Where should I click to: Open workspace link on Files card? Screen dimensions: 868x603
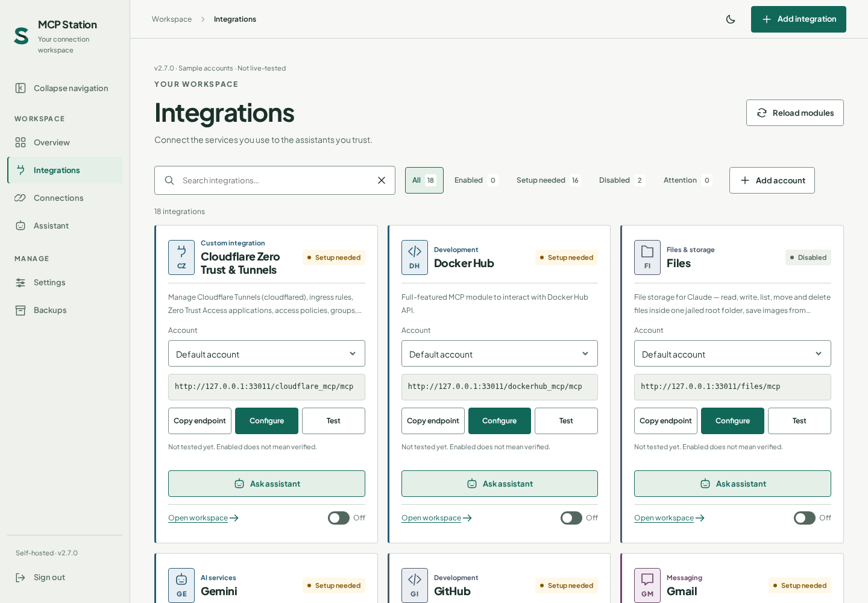pyautogui.click(x=669, y=518)
